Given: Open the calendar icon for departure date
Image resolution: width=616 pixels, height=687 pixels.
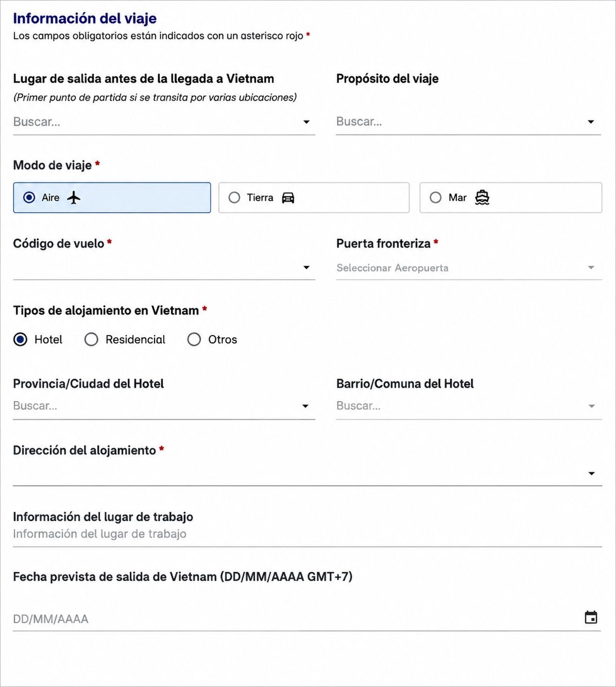Looking at the screenshot, I should click(591, 617).
